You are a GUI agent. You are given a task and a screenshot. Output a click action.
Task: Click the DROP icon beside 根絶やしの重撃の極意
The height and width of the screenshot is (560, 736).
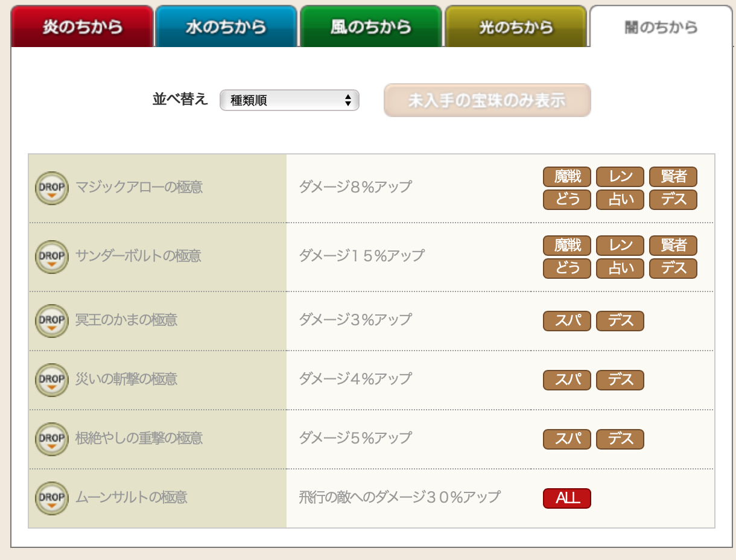click(51, 439)
